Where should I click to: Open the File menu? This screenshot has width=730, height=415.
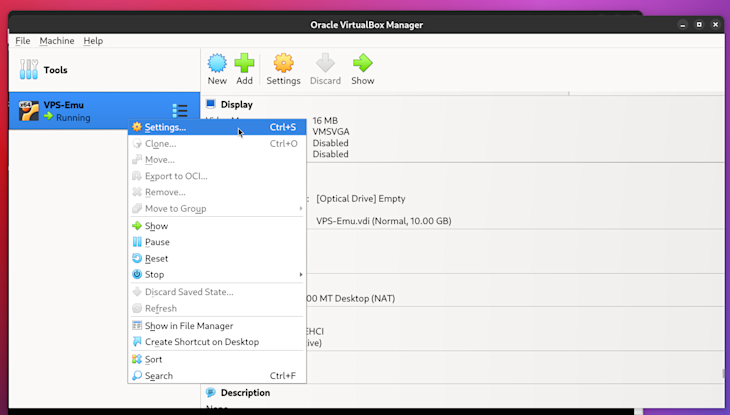[x=22, y=41]
